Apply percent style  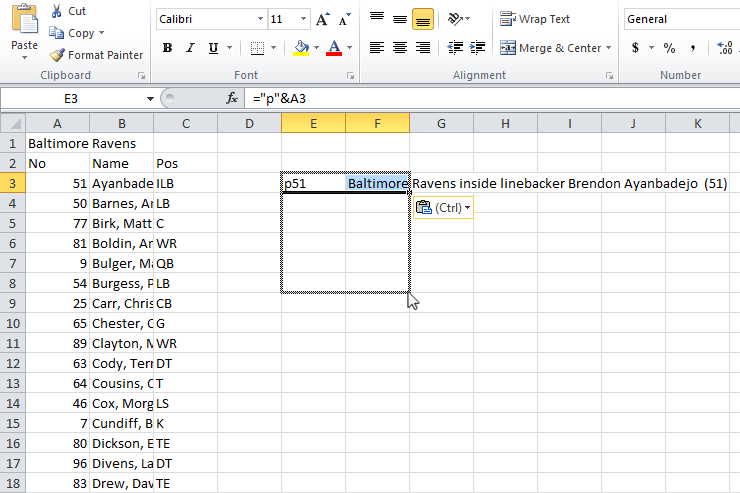click(x=669, y=48)
